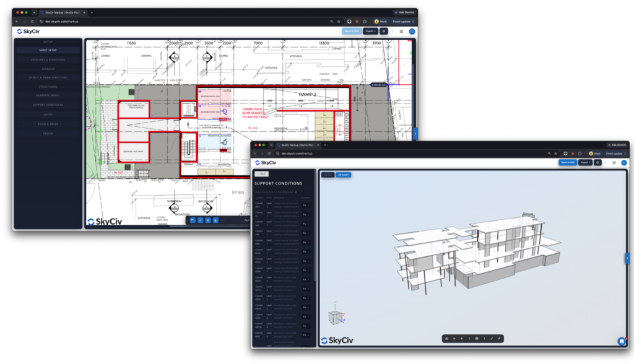Click the blue X tool in the markup bottom toolbar
The image size is (634, 364).
[208, 220]
